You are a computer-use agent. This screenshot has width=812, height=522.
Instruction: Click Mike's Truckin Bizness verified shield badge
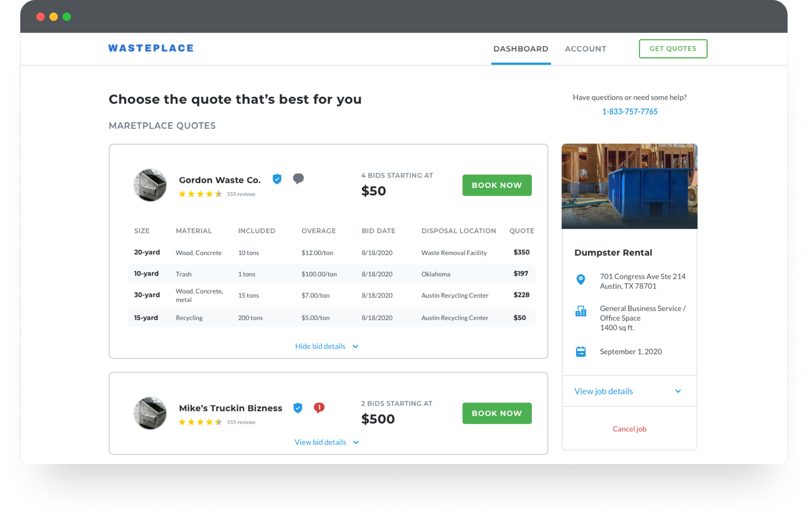(298, 408)
